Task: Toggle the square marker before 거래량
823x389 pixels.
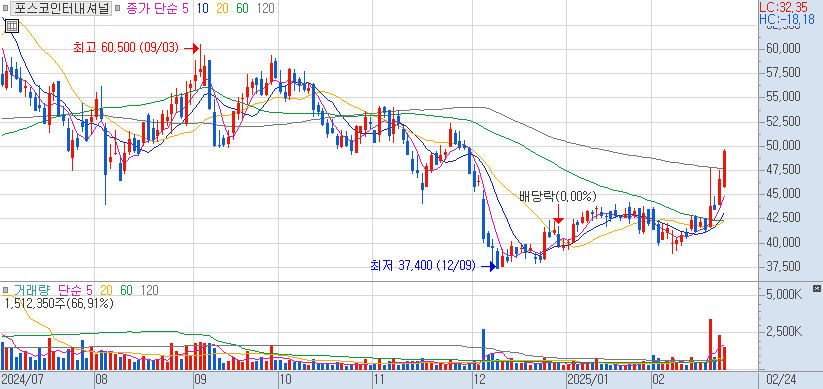Action: [x=5, y=290]
